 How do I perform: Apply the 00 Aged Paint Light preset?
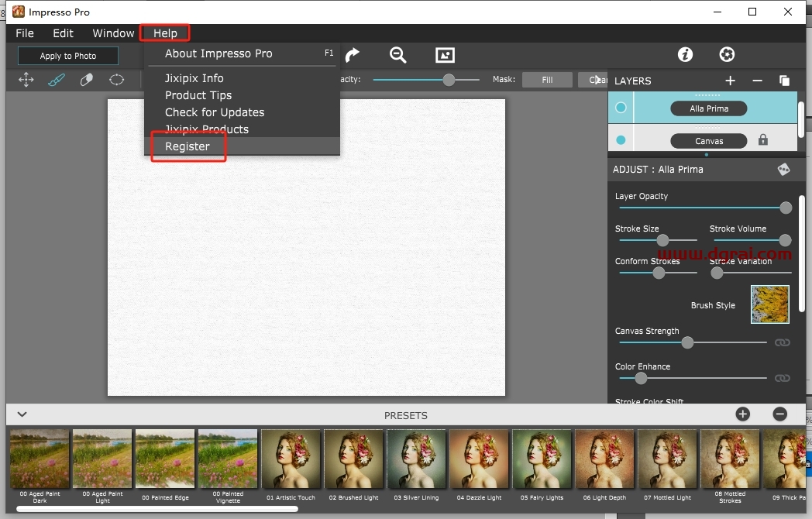[102, 459]
